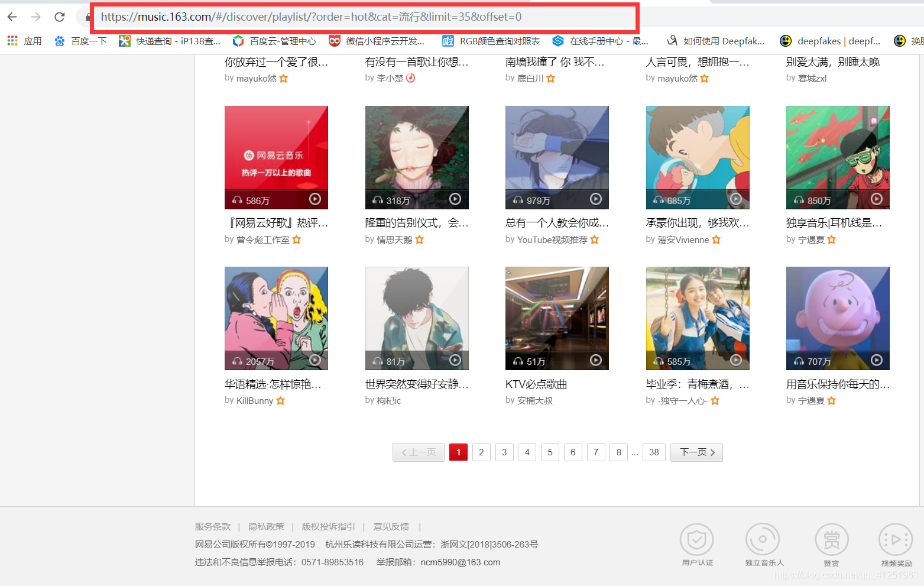Play the 586万 网易云好歌 playlist

coord(315,199)
